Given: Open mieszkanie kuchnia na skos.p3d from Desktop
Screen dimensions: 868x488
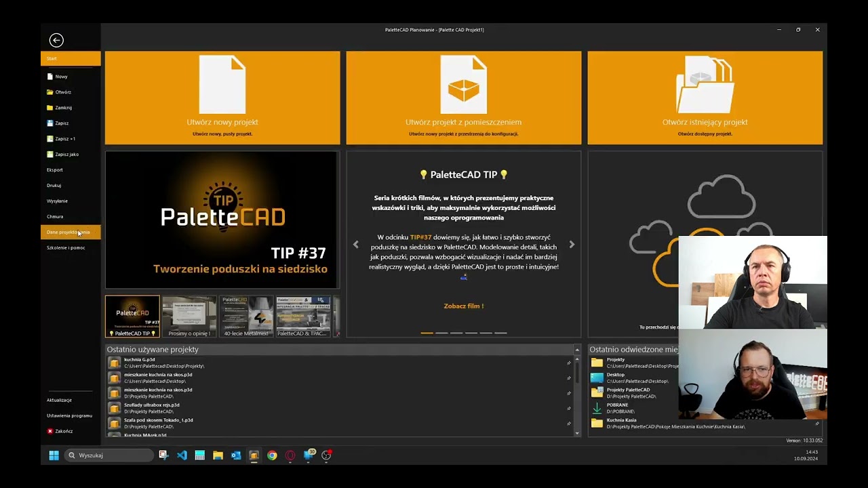Looking at the screenshot, I should tap(339, 378).
